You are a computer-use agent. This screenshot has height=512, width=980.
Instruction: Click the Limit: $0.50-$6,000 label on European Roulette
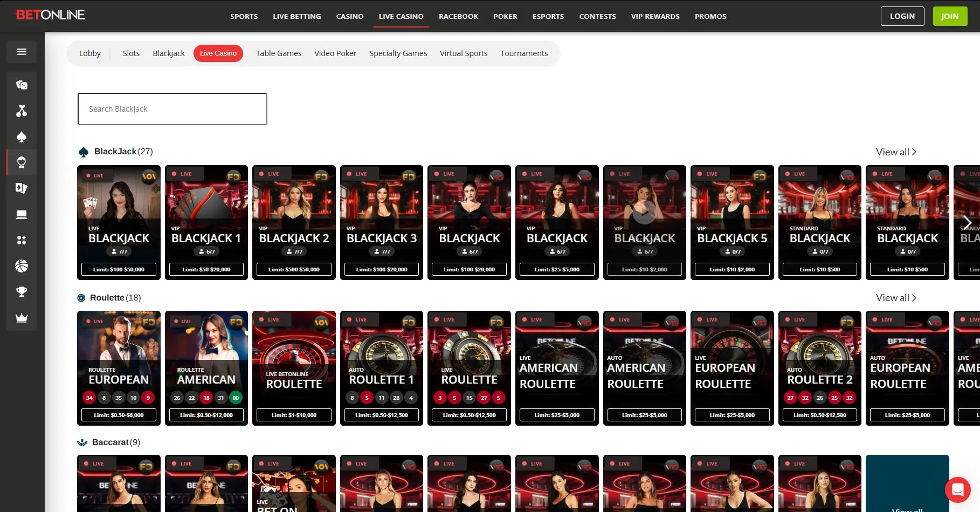119,415
